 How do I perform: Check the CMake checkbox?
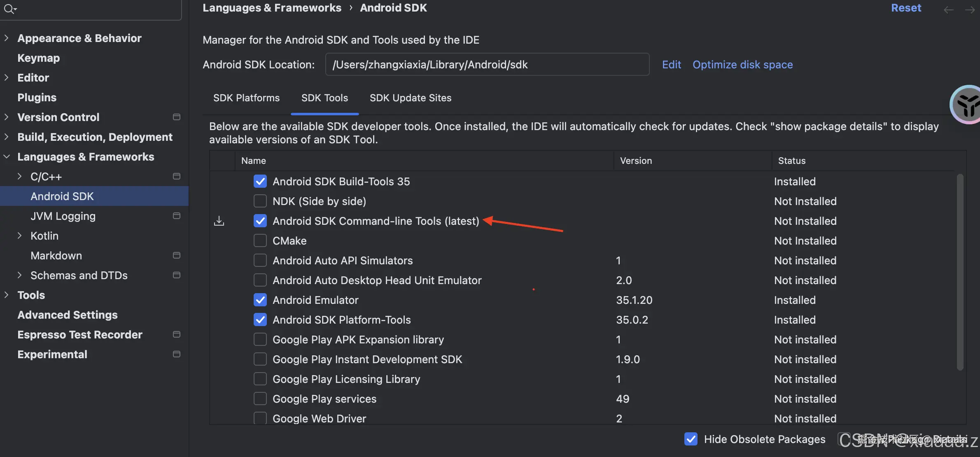260,241
